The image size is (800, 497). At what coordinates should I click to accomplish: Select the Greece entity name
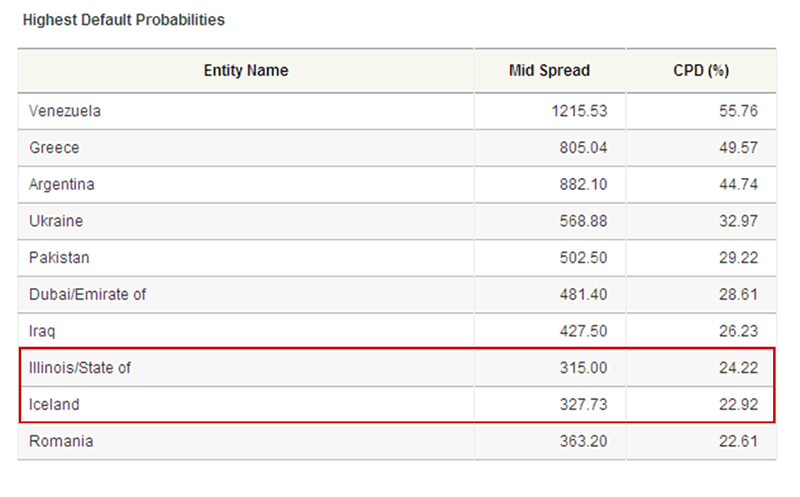pyautogui.click(x=55, y=148)
